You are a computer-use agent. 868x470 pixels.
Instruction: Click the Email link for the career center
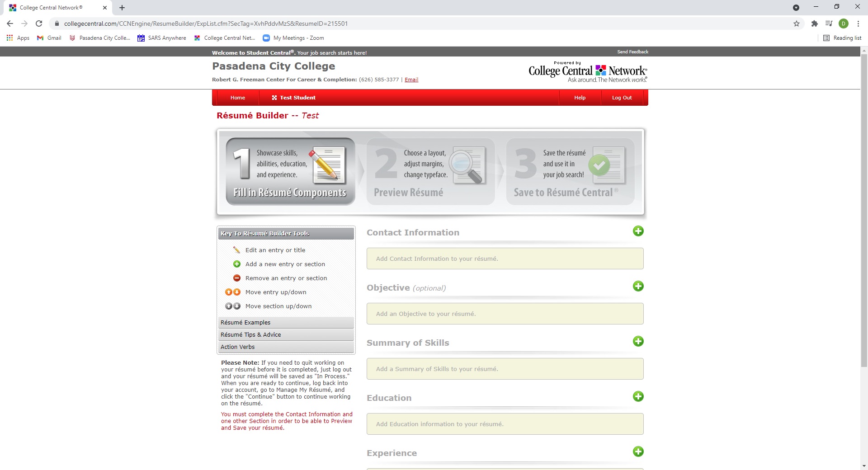[411, 80]
